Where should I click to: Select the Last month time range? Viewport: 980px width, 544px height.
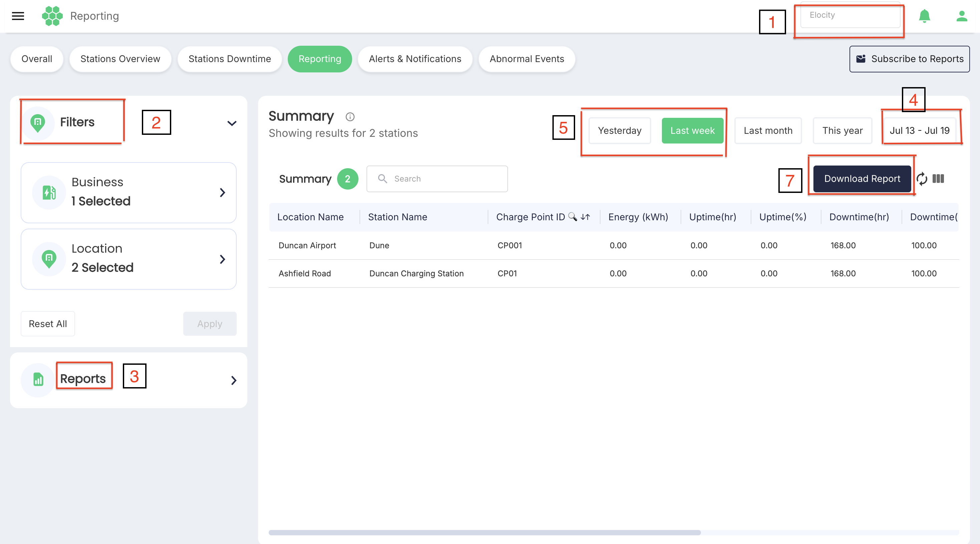coord(768,130)
